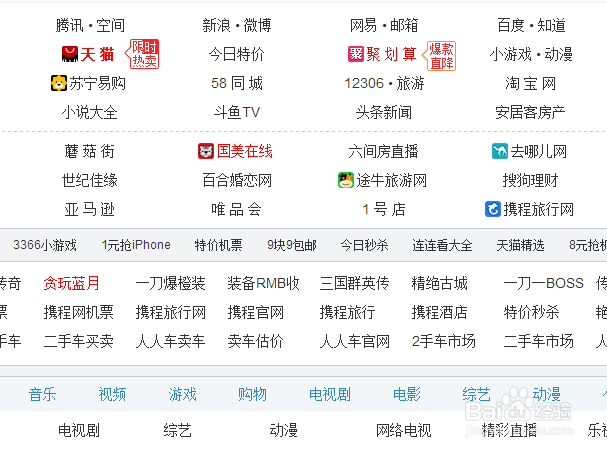Visit 唯品会 link

(x=237, y=209)
